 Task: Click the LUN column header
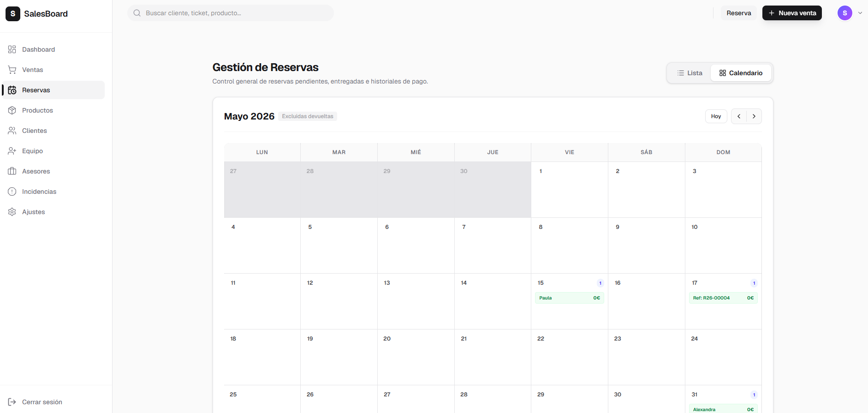(262, 152)
